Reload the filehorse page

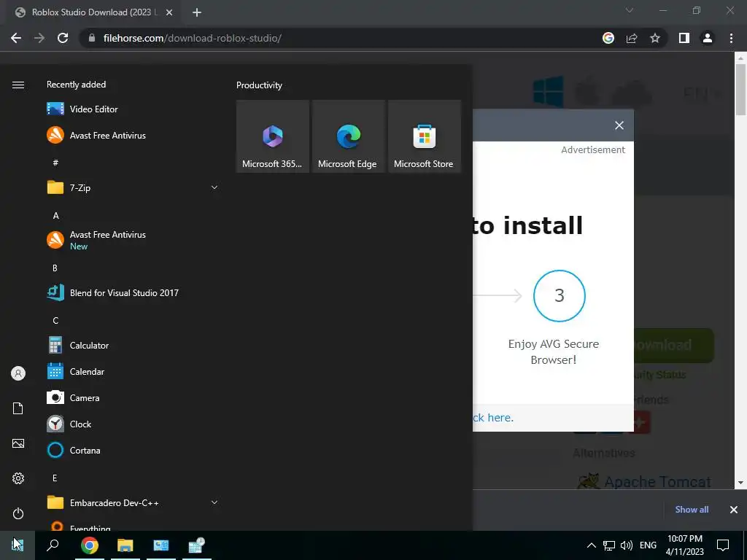(x=63, y=38)
